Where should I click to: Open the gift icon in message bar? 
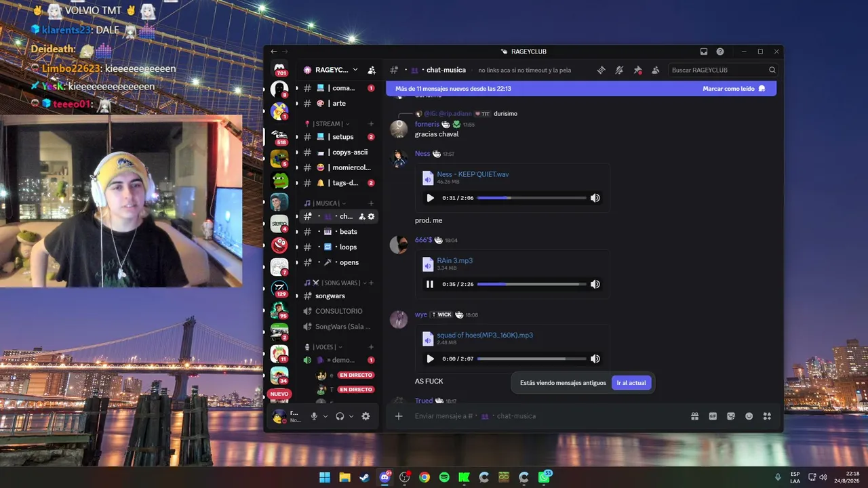[x=694, y=416]
